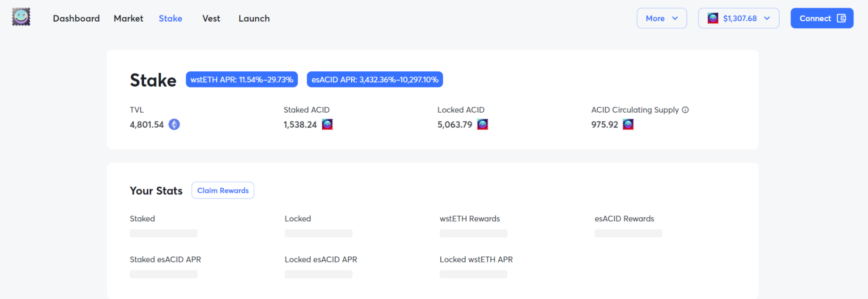Screen dimensions: 868x299
Task: Click the ACID token icon beside Staked ACID
Action: (x=327, y=125)
